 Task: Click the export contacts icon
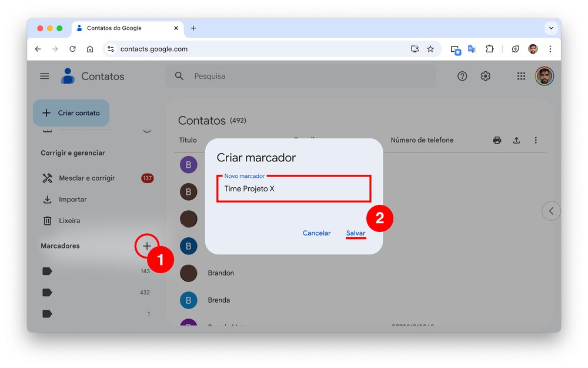coord(516,140)
